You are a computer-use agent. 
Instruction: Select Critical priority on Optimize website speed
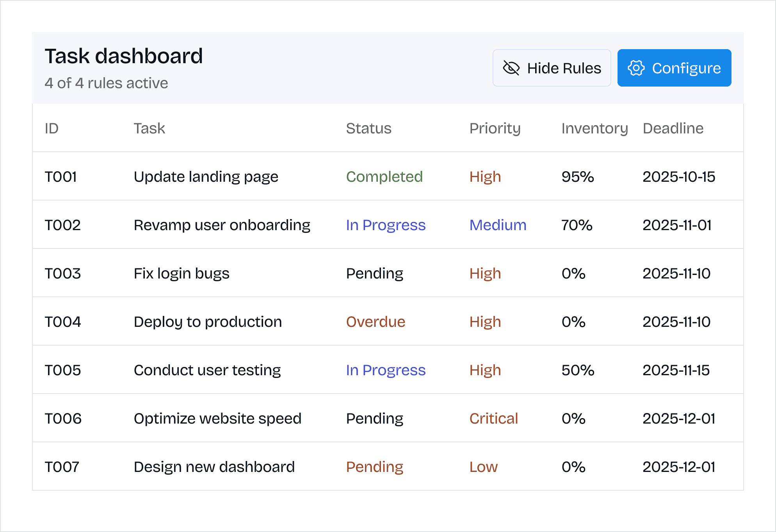(x=493, y=419)
